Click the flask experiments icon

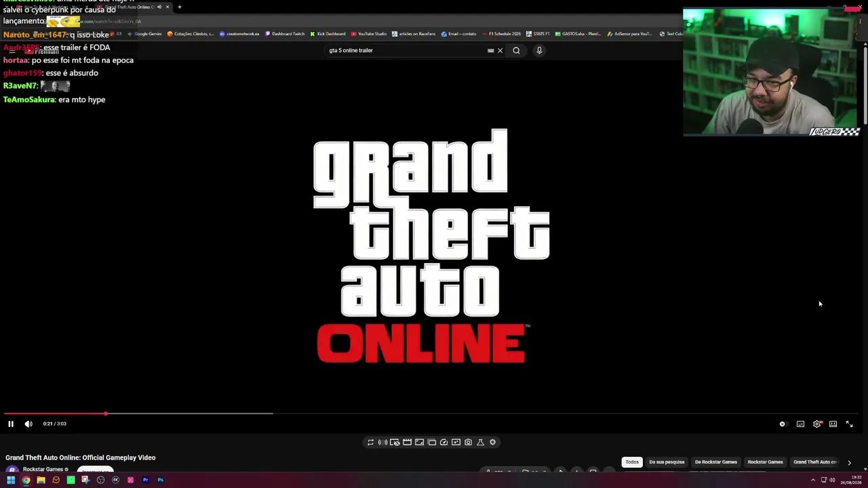point(480,443)
